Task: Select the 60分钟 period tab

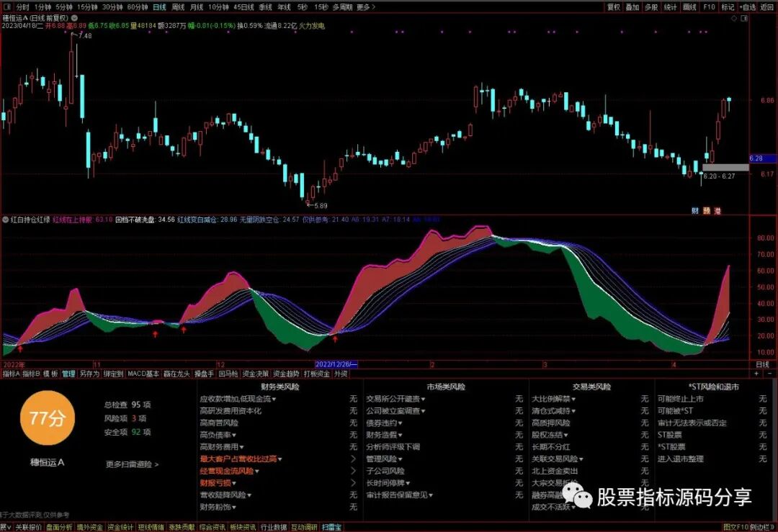Action: pyautogui.click(x=138, y=7)
